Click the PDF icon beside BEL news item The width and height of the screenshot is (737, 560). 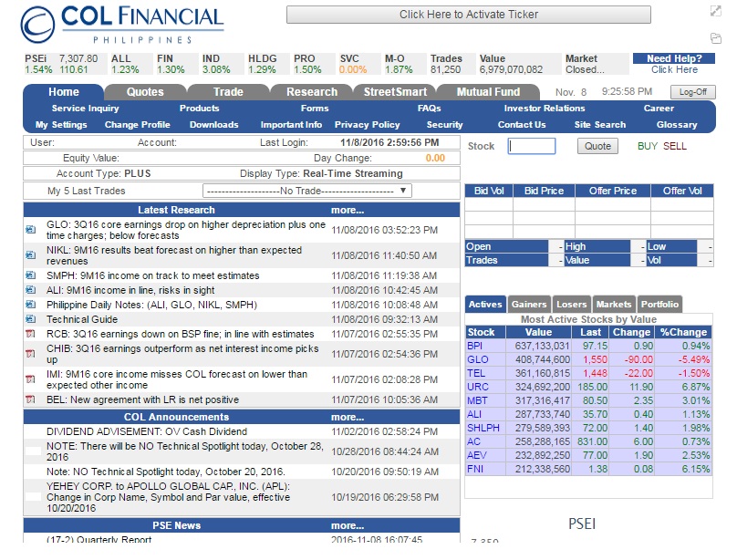tap(28, 399)
